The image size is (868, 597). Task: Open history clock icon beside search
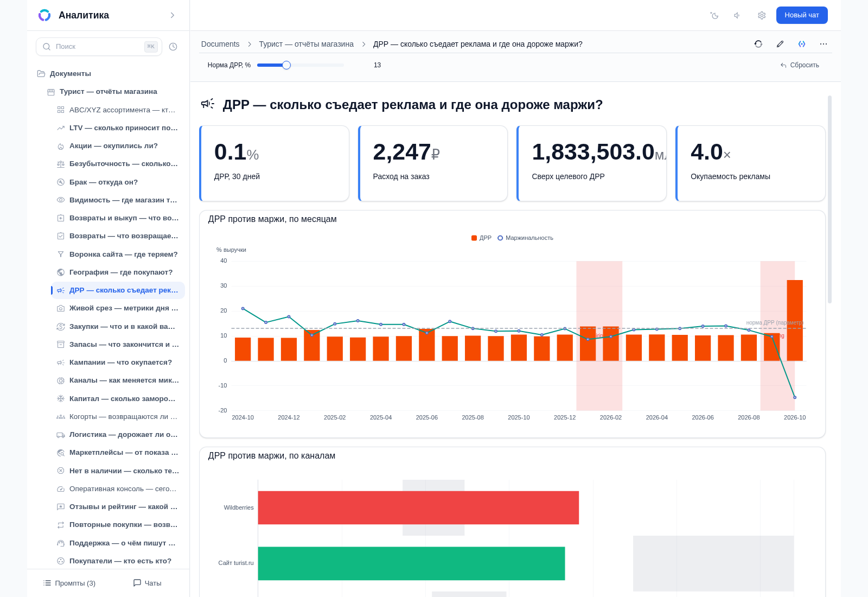coord(173,47)
